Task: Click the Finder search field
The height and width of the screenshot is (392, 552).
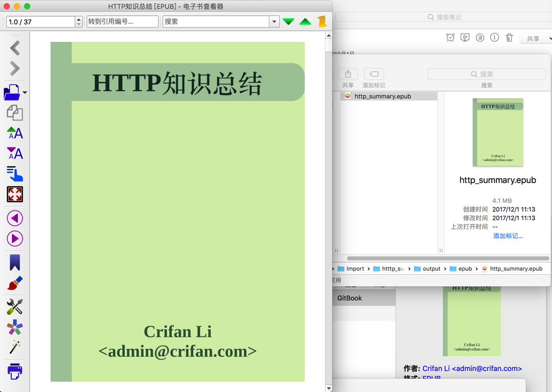Action: click(487, 74)
